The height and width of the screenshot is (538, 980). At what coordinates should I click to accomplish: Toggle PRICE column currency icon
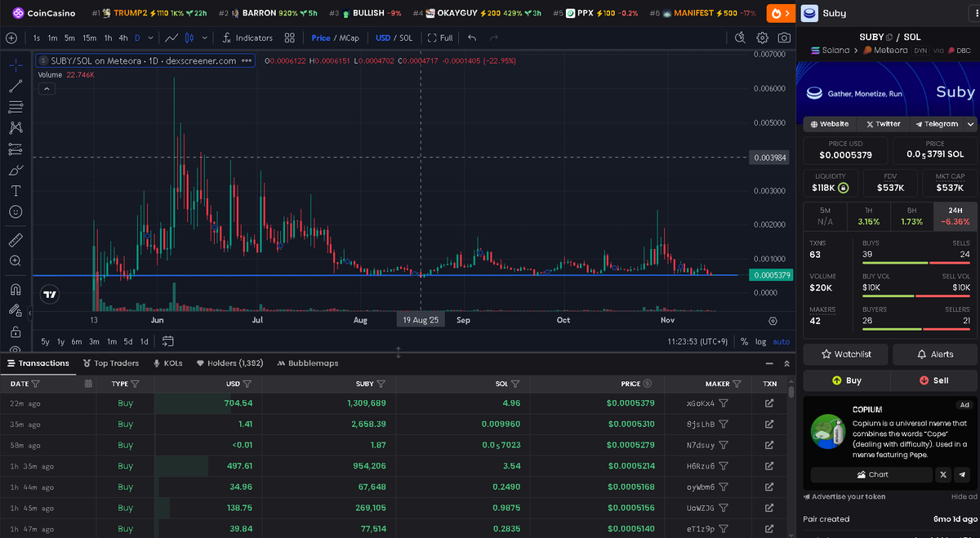[x=648, y=384]
